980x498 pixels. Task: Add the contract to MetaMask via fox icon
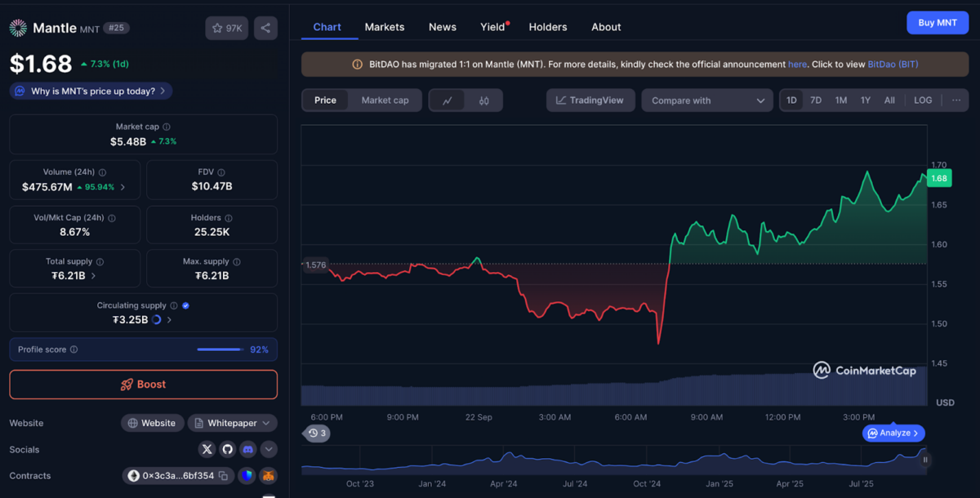coord(268,475)
